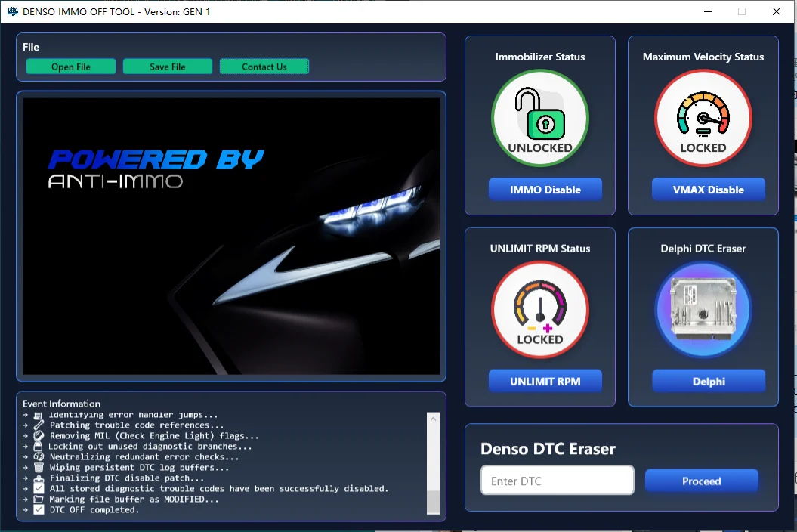Click the Event Information scrollbar thumb
The height and width of the screenshot is (532, 797).
[433, 503]
